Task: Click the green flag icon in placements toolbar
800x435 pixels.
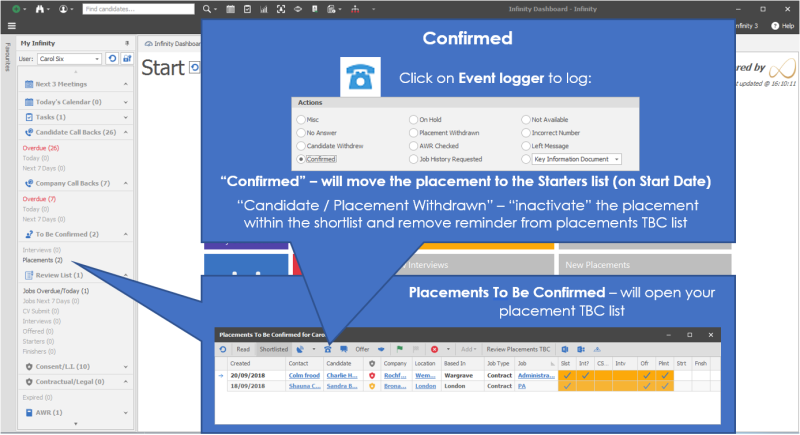Action: (x=400, y=348)
